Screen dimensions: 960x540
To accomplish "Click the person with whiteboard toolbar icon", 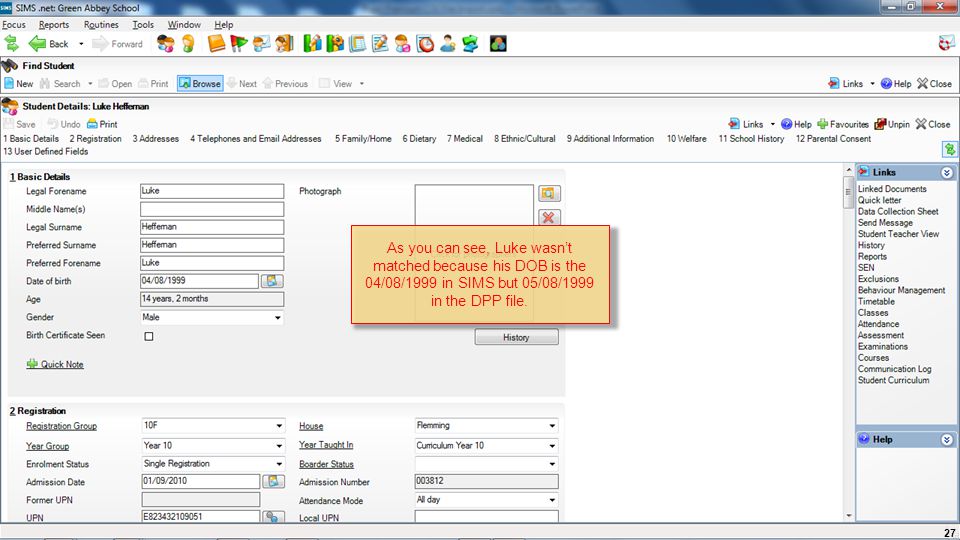I will click(261, 43).
